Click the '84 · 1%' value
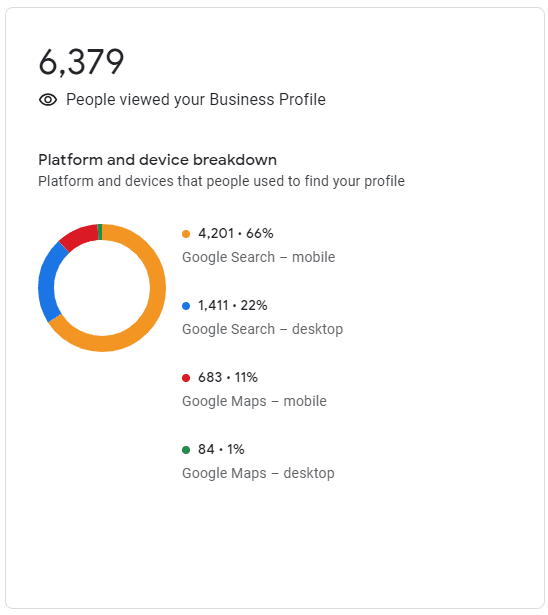The image size is (548, 615). (221, 449)
